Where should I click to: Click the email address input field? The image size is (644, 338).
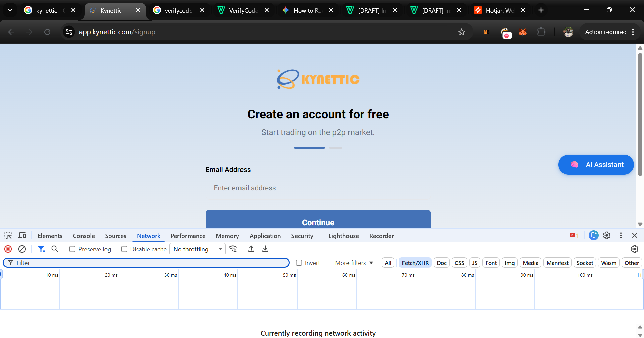point(318,188)
